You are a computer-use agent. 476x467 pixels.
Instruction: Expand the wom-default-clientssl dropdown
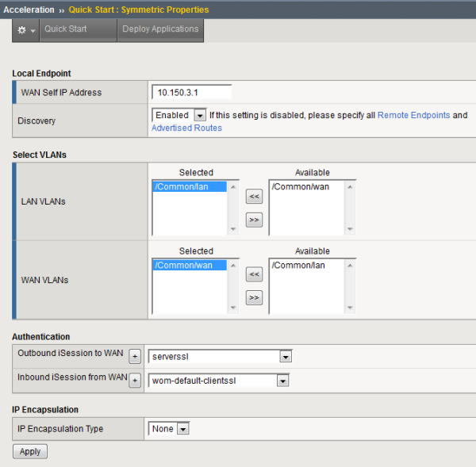point(282,381)
